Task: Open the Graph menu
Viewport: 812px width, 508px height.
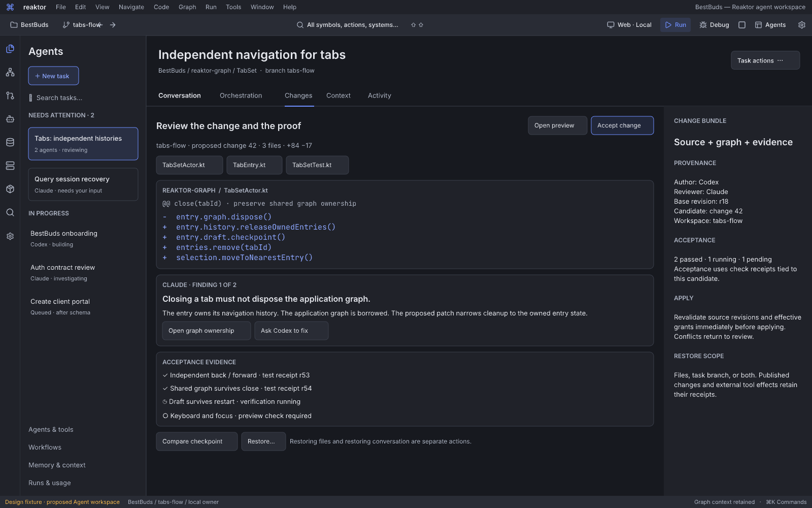Action: 187,7
